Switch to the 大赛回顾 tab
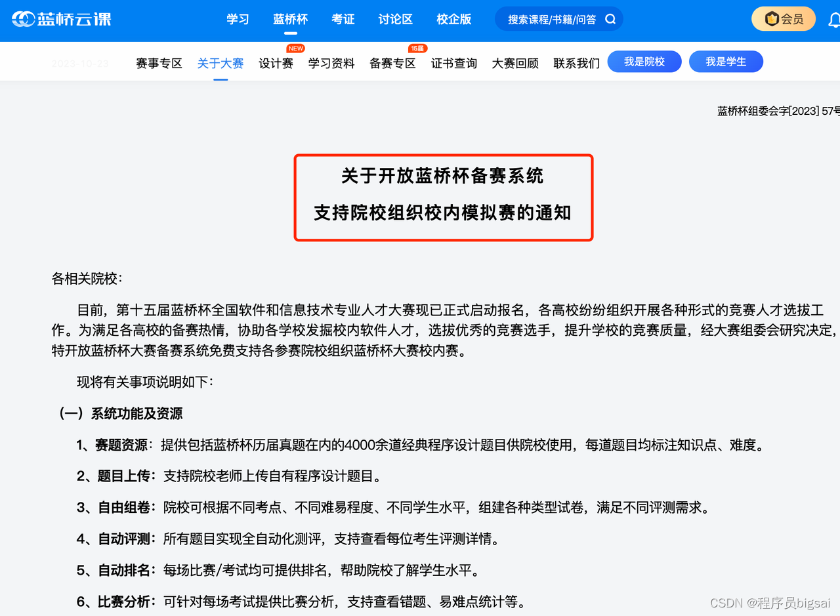 514,63
